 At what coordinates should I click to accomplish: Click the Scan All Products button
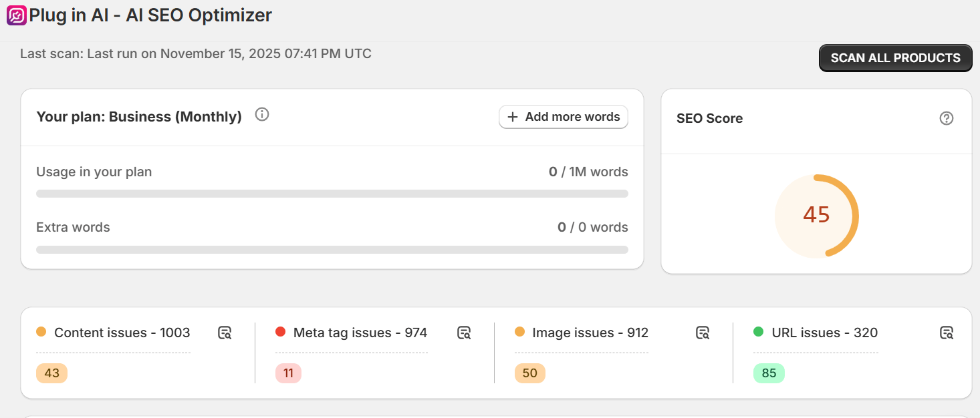(895, 58)
